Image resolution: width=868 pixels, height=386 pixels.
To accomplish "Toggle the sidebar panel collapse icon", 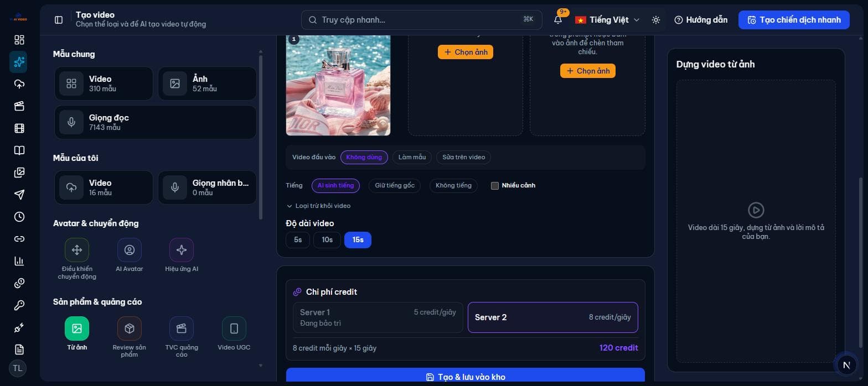I will [59, 20].
